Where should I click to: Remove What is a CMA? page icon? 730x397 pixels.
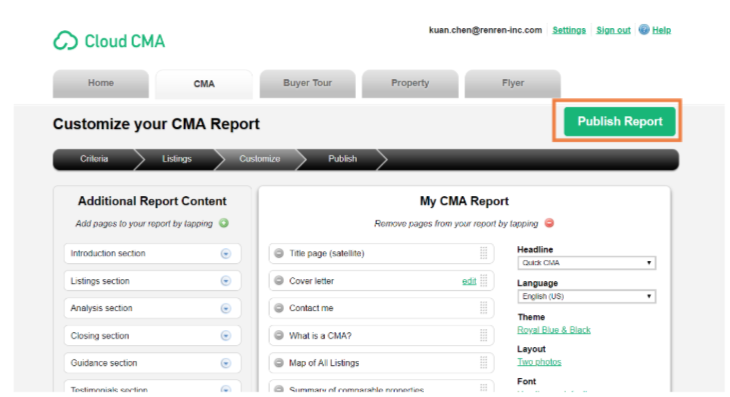click(279, 335)
